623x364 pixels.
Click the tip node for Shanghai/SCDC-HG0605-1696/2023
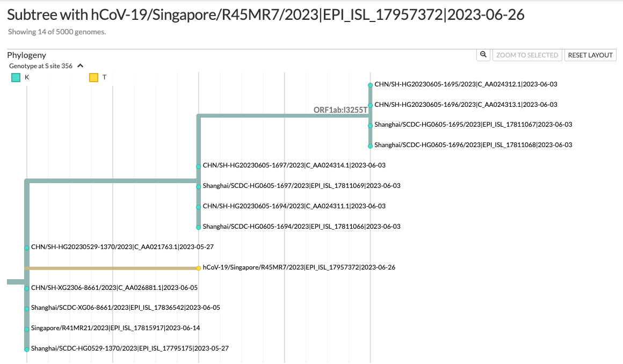[x=370, y=144]
